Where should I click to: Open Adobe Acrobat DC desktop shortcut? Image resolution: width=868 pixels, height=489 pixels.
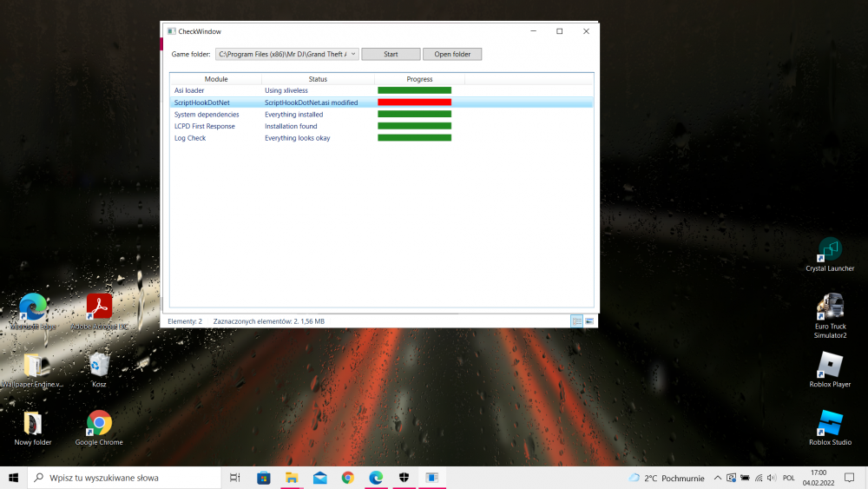(99, 312)
